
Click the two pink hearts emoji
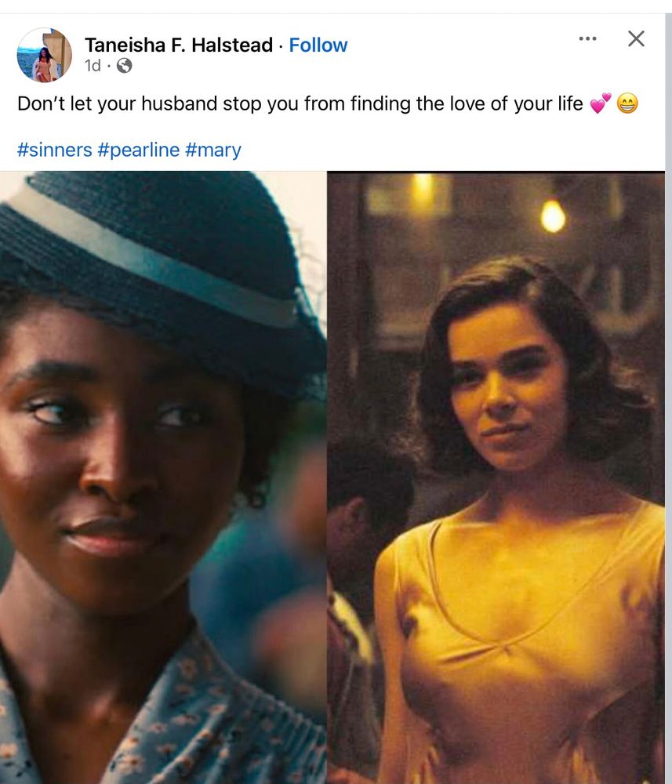point(601,103)
